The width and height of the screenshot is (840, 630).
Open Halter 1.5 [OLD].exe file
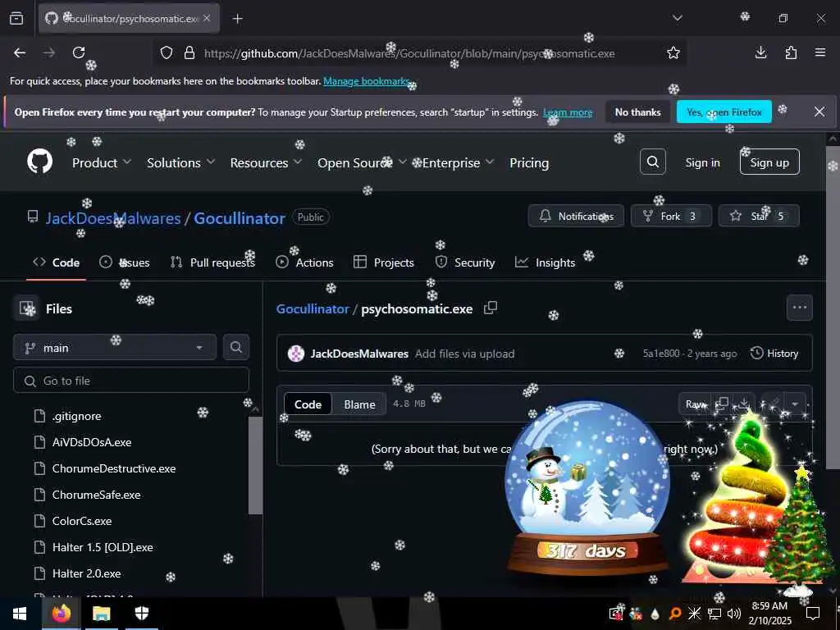pyautogui.click(x=103, y=547)
